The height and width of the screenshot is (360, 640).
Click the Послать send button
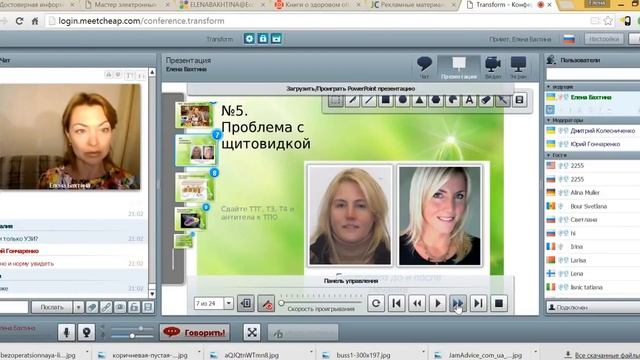52,307
